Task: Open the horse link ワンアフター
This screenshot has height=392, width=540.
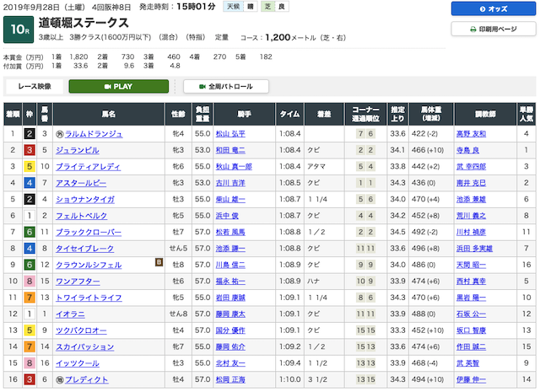Action: (x=78, y=282)
